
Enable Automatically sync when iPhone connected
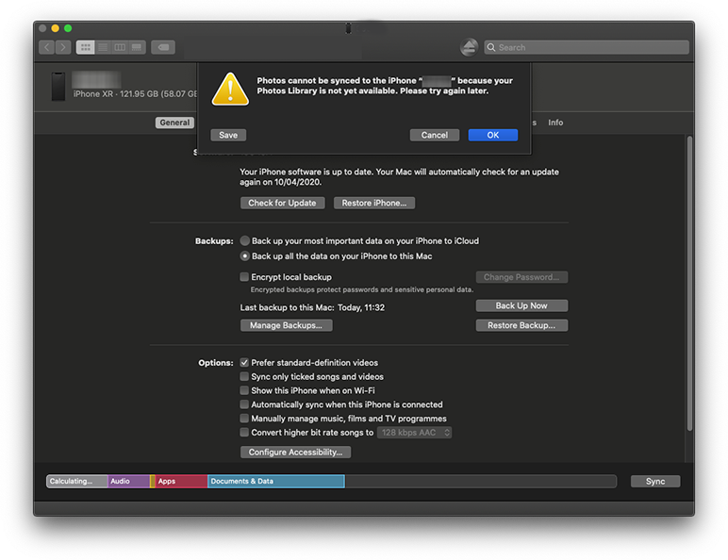pos(244,404)
